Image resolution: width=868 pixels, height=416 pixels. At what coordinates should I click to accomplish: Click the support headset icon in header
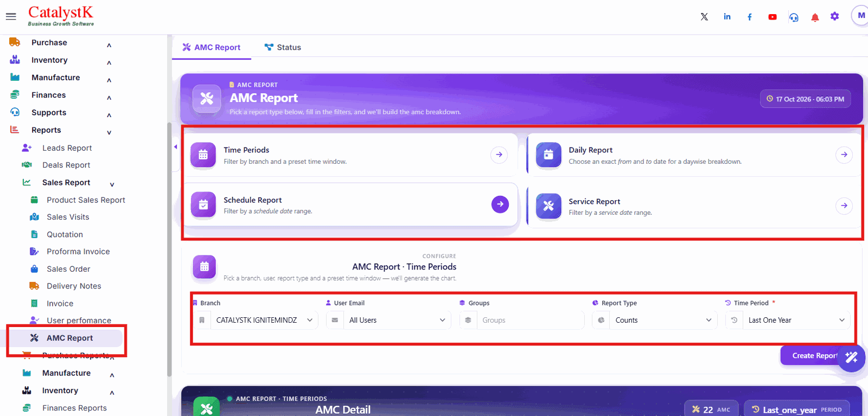(x=794, y=17)
